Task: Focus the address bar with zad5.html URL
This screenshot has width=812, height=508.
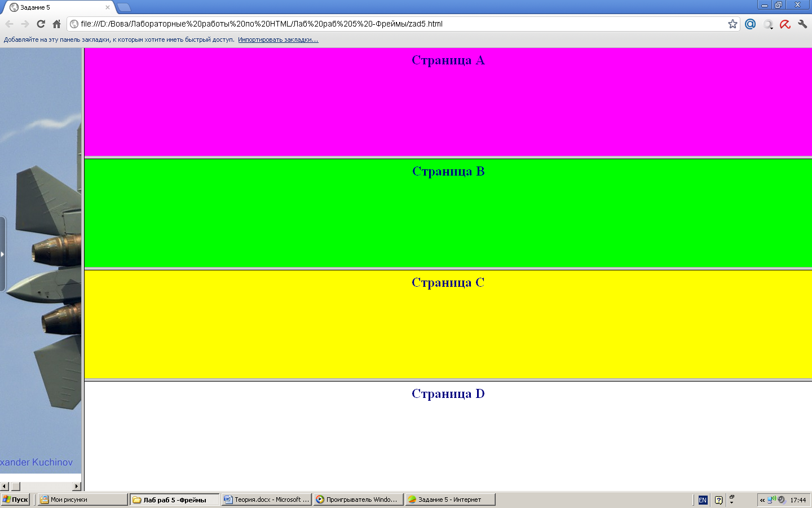Action: coord(403,24)
